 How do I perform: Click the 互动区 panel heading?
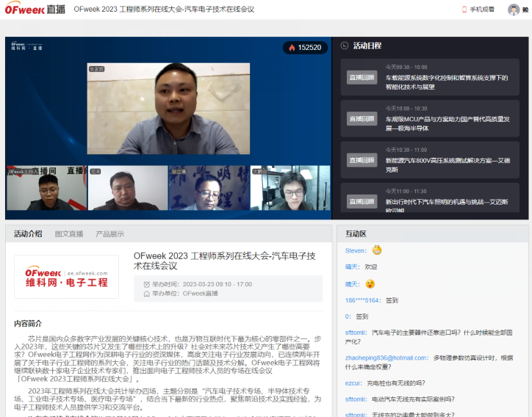[x=356, y=233]
